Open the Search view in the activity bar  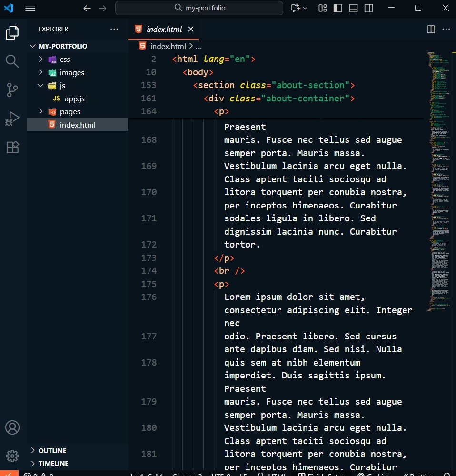pos(12,61)
